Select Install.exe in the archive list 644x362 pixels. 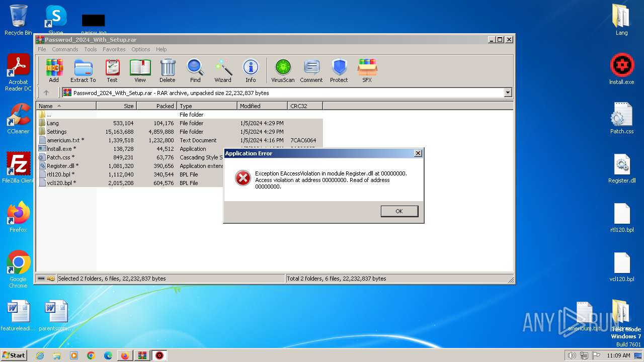130,149
